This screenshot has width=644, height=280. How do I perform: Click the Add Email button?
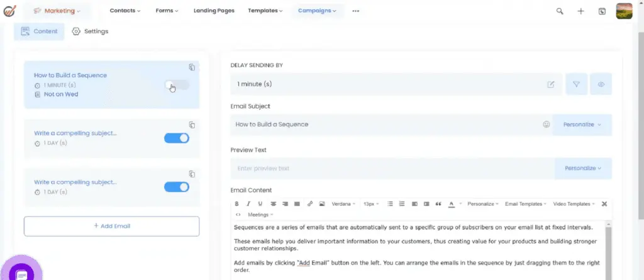point(112,226)
